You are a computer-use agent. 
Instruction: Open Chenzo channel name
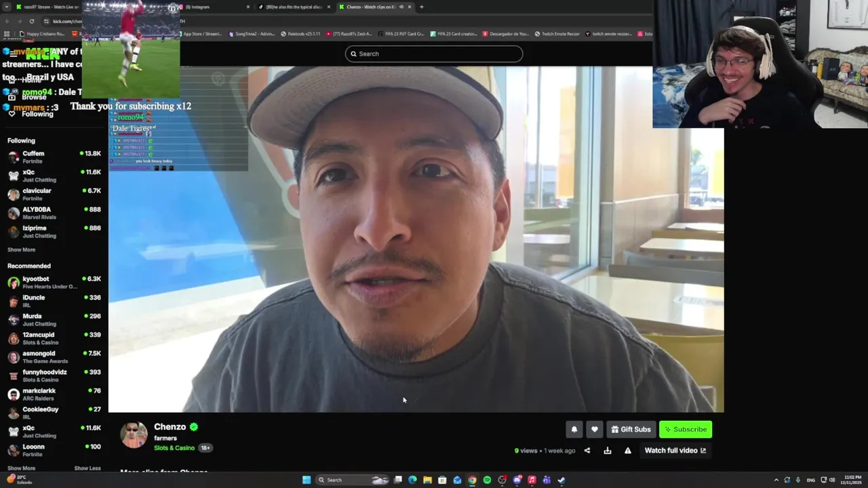(170, 427)
